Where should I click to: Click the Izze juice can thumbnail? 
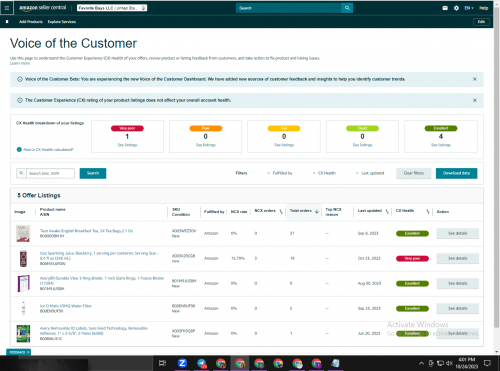pos(23,258)
